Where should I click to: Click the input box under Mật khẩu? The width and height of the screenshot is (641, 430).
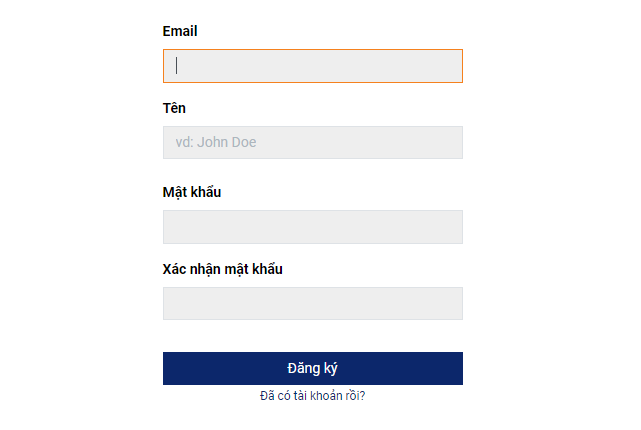312,227
